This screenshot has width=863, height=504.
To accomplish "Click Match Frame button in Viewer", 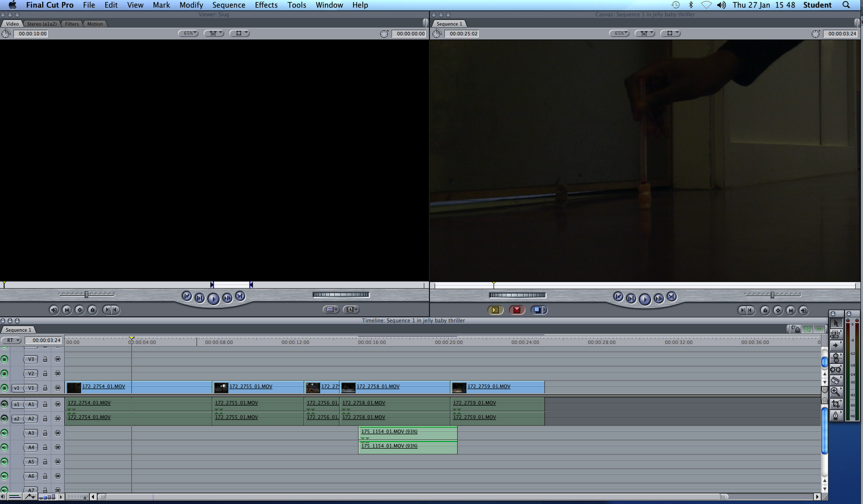I will tap(54, 310).
